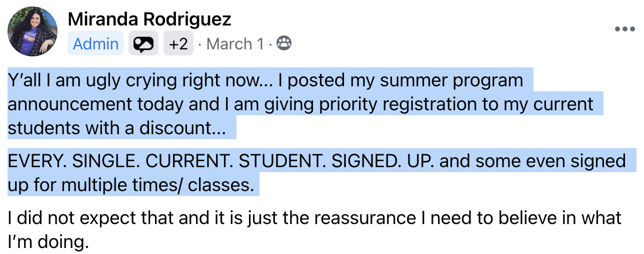Open the Miranda Rodriguez name link
This screenshot has height=254, width=644.
coord(149,19)
